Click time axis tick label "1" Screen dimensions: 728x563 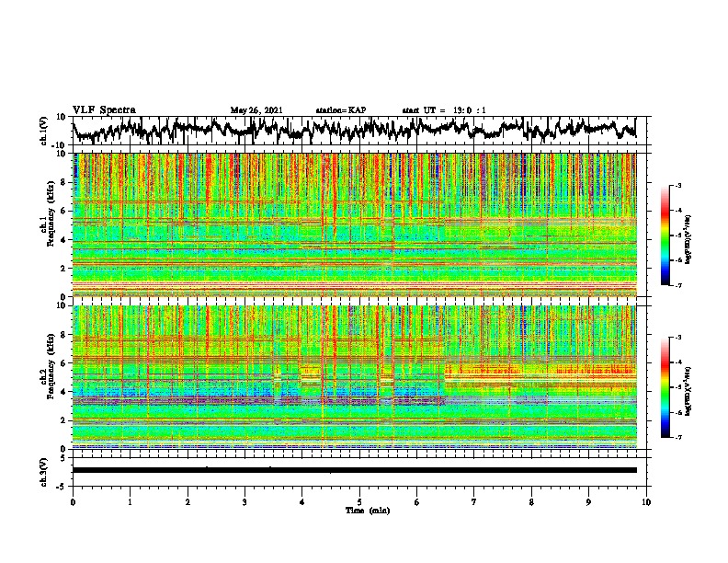[130, 502]
